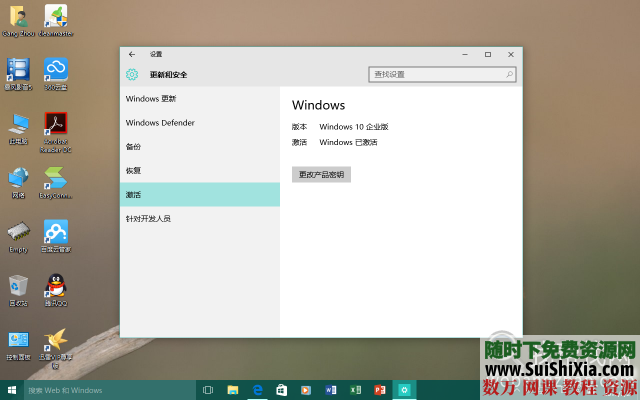Open the 针对开发人员 section
The width and height of the screenshot is (640, 400).
[x=200, y=219]
